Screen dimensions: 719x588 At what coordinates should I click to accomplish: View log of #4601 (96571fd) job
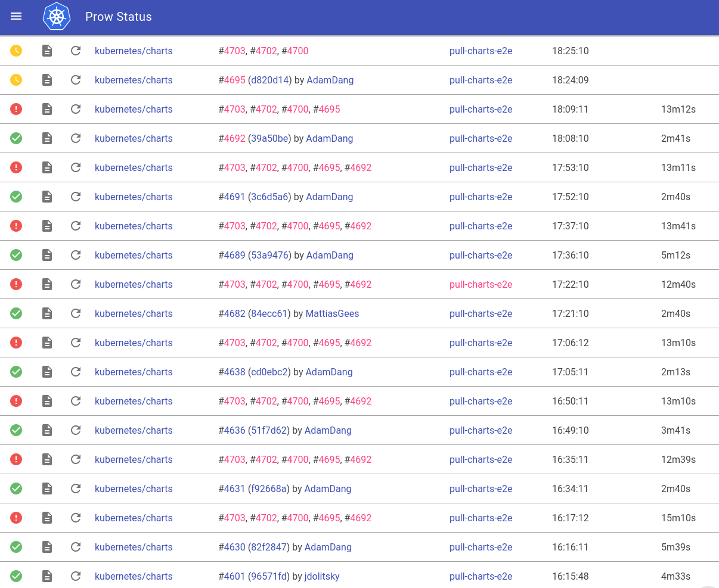[x=47, y=576]
